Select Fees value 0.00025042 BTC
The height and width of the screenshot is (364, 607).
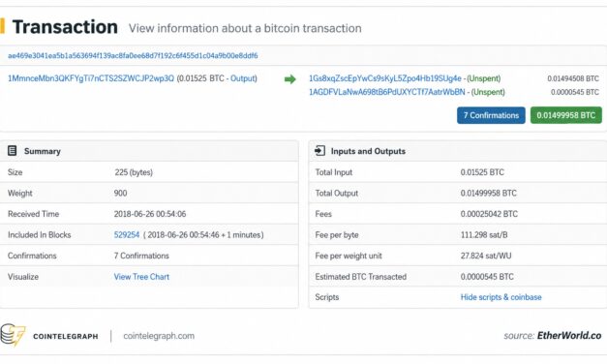489,214
